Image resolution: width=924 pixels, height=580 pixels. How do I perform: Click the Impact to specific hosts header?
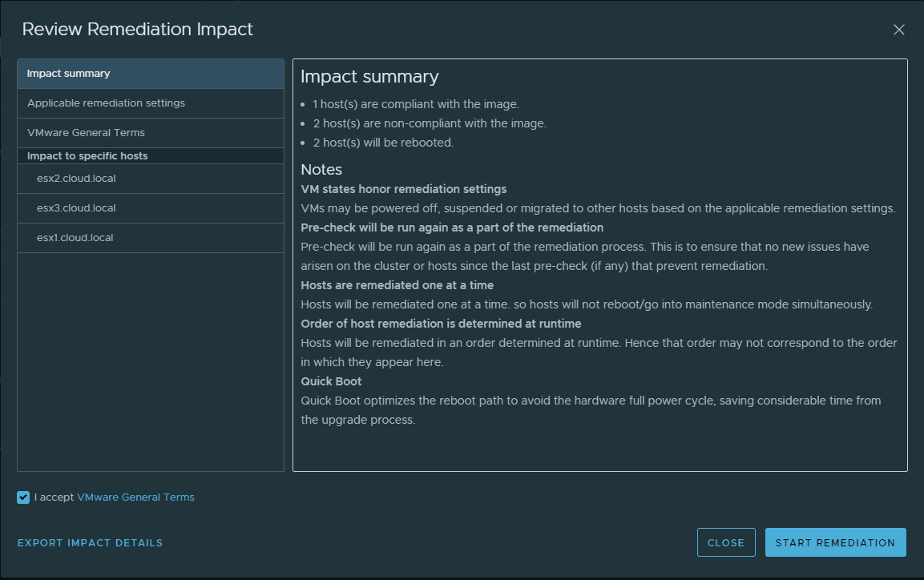87,156
